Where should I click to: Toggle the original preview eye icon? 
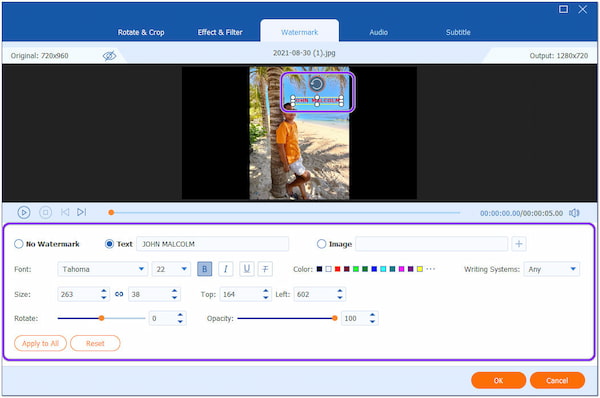point(109,56)
